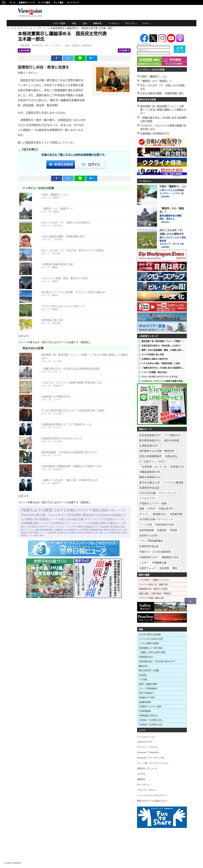
Task: Expand the 北米 nav dropdown
Action: point(85,23)
